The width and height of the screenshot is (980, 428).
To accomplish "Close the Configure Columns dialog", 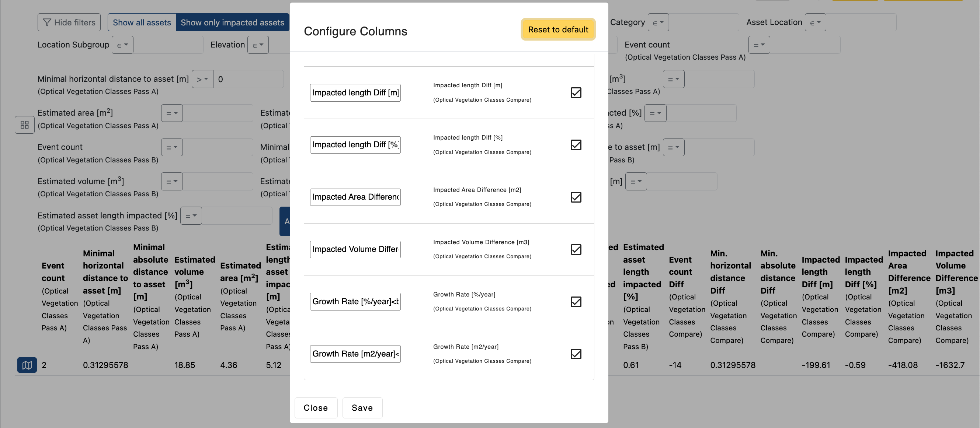I will pyautogui.click(x=315, y=407).
